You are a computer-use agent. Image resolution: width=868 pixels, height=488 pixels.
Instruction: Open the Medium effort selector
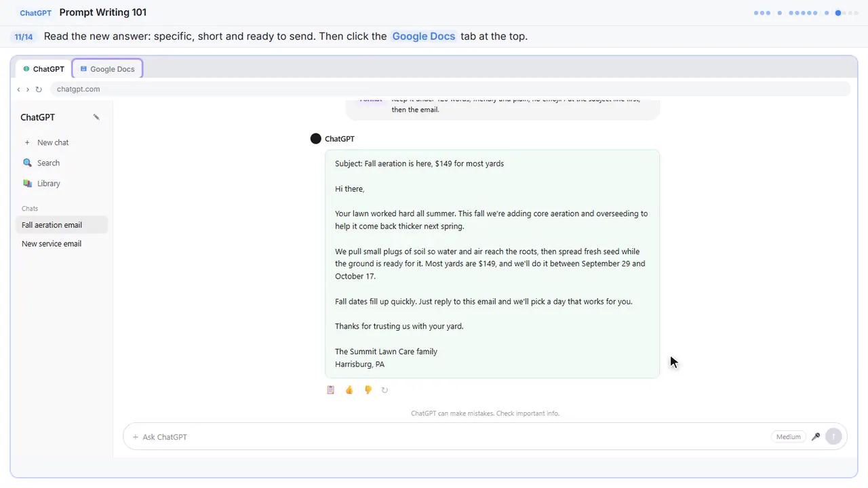coord(789,437)
